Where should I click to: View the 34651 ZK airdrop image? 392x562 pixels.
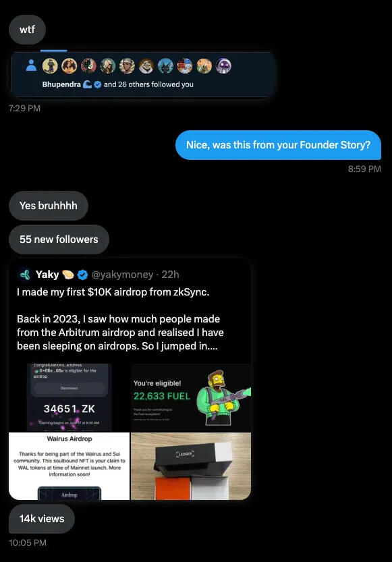[69, 397]
